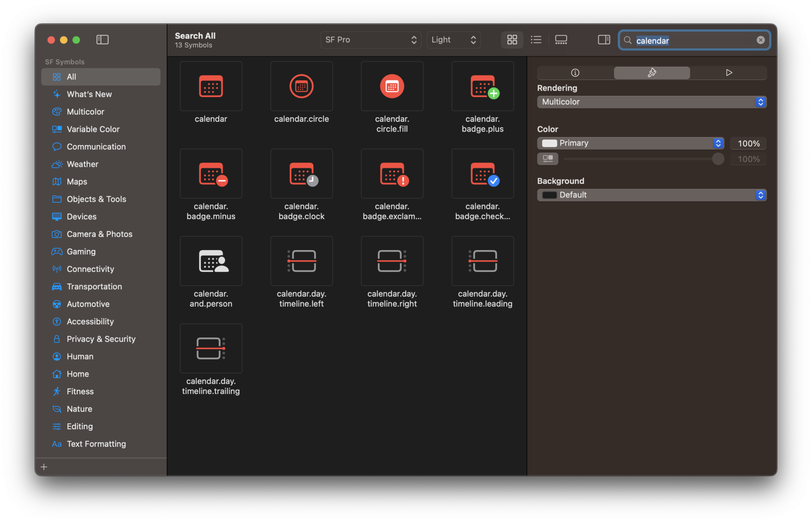Clear the calendar search field
Viewport: 812px width, 522px height.
tap(760, 40)
